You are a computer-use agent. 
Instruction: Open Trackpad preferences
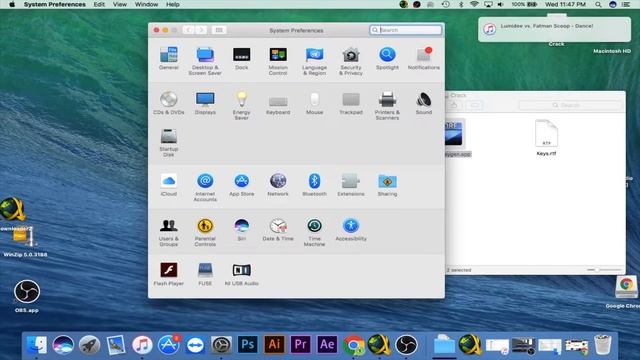pyautogui.click(x=351, y=103)
